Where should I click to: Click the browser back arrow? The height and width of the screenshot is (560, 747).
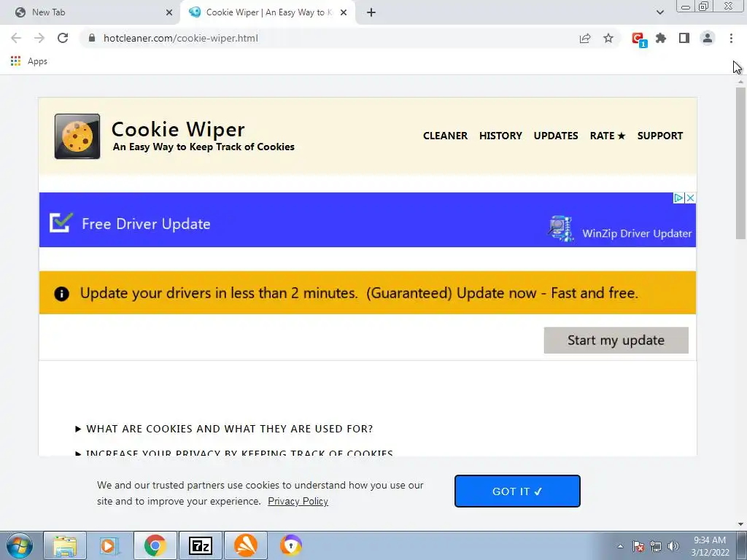pos(16,38)
